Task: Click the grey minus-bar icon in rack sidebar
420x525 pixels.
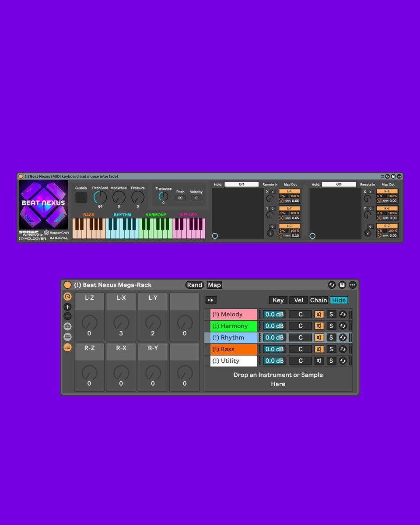Action: [67, 336]
